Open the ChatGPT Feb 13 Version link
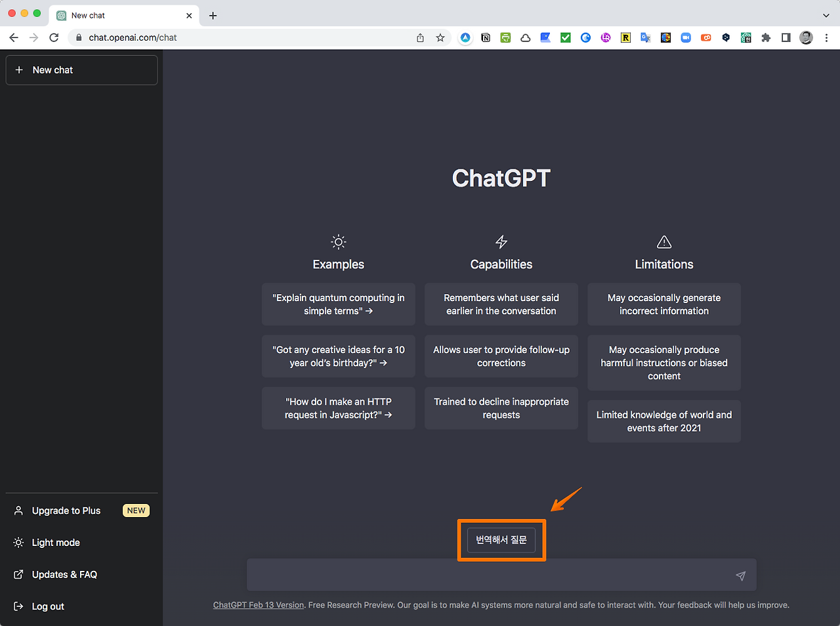Screen dimensions: 840x626 pos(259,605)
